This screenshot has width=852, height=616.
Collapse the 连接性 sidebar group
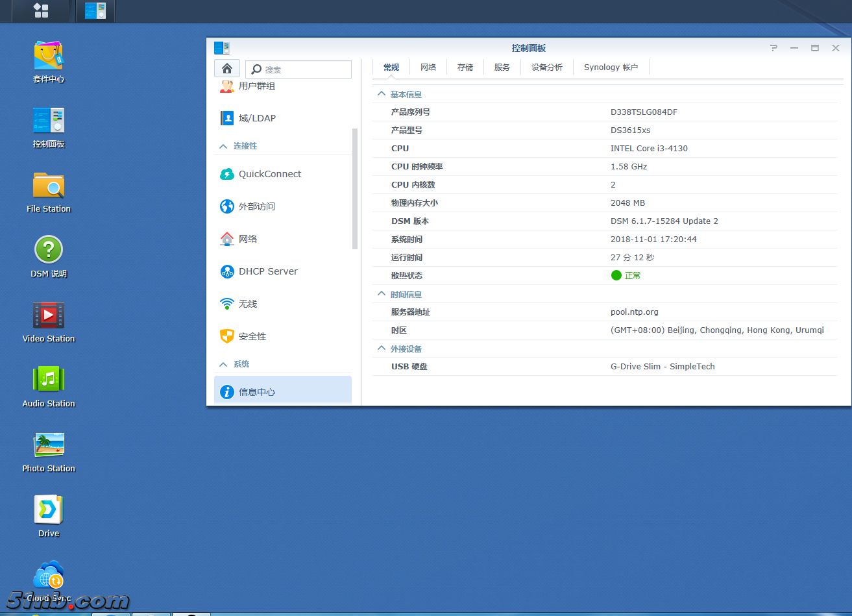click(223, 146)
